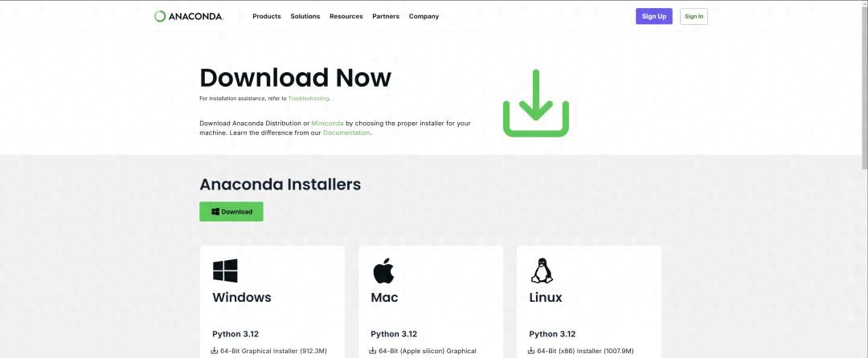Click the Linux card heading
This screenshot has width=868, height=358.
click(x=545, y=297)
